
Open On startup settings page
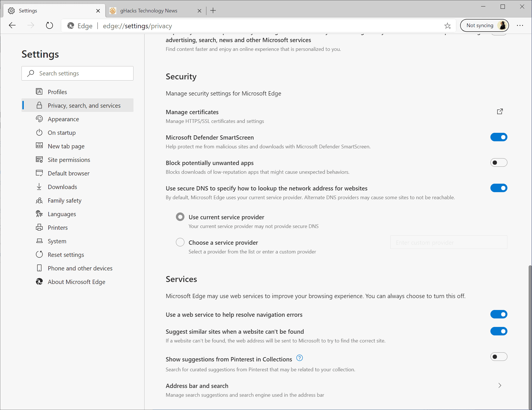(77, 132)
